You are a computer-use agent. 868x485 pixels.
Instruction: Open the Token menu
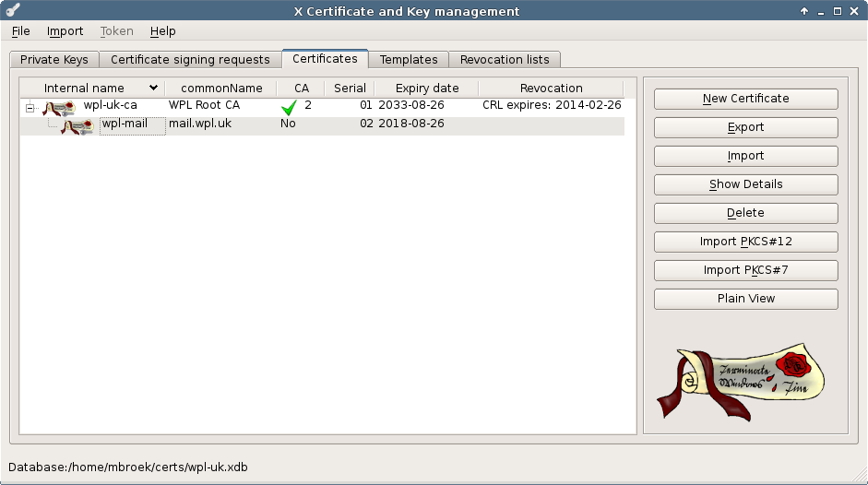tap(117, 31)
